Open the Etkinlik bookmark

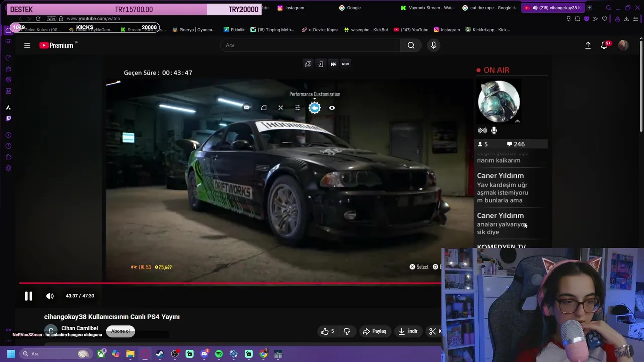[234, 30]
